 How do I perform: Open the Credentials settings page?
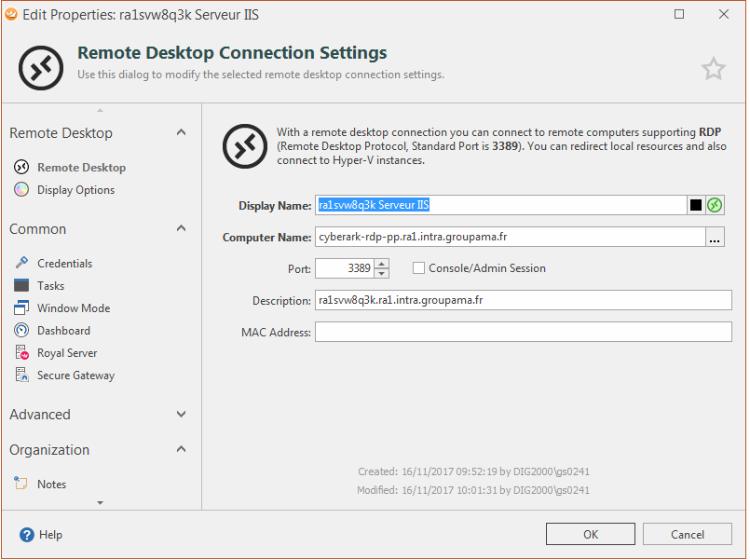pyautogui.click(x=64, y=264)
